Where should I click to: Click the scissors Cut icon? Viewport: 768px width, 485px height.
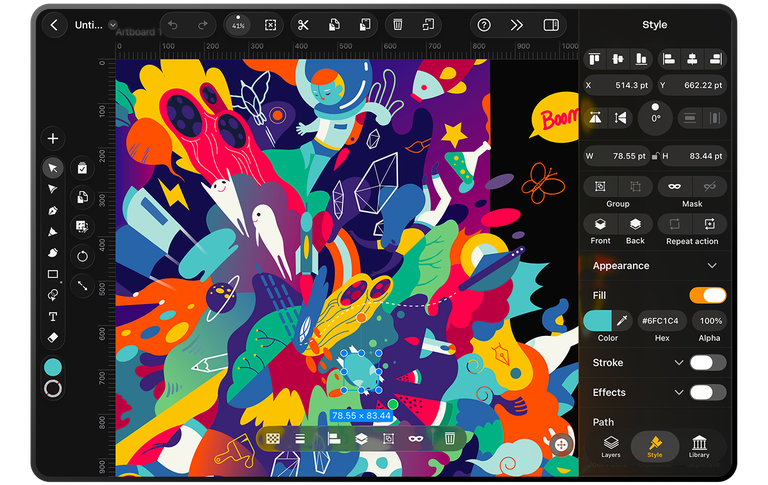[x=304, y=25]
